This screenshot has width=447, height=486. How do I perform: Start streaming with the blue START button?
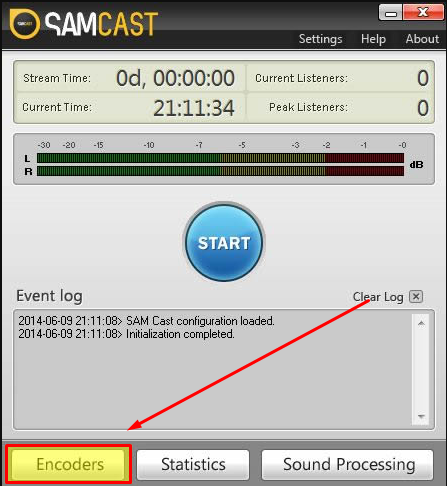coord(224,242)
